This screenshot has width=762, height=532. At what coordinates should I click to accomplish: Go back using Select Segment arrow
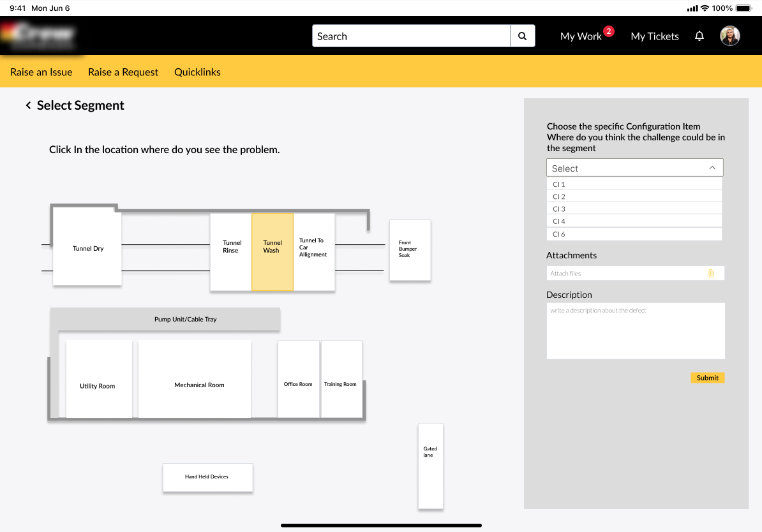tap(28, 106)
